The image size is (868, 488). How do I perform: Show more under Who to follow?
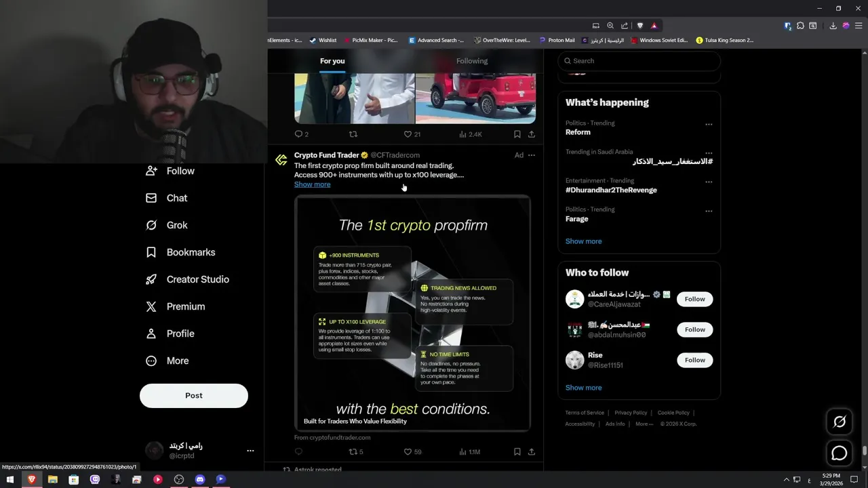[x=583, y=388]
